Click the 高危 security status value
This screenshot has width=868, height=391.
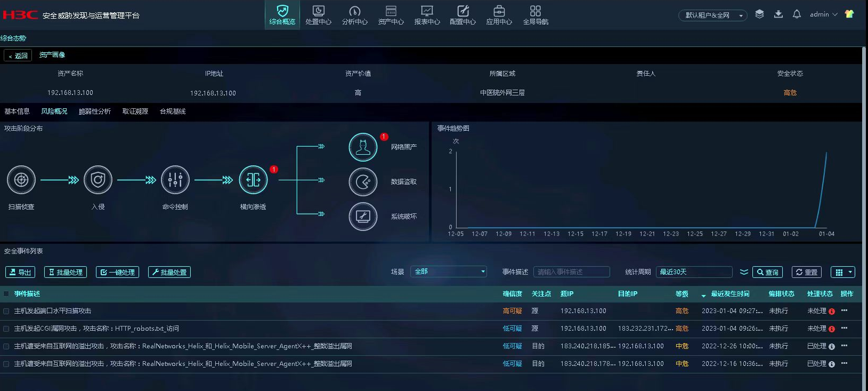pos(790,93)
